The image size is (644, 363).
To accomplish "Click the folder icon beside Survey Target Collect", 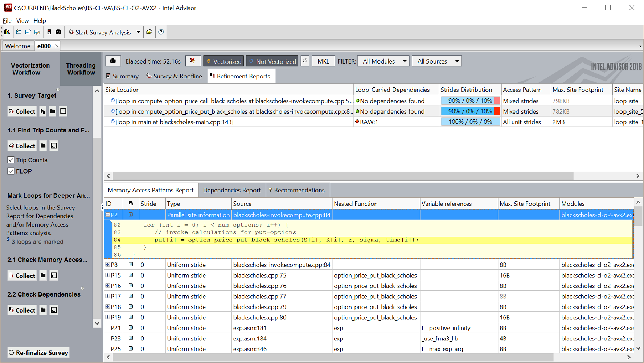I will pyautogui.click(x=53, y=111).
